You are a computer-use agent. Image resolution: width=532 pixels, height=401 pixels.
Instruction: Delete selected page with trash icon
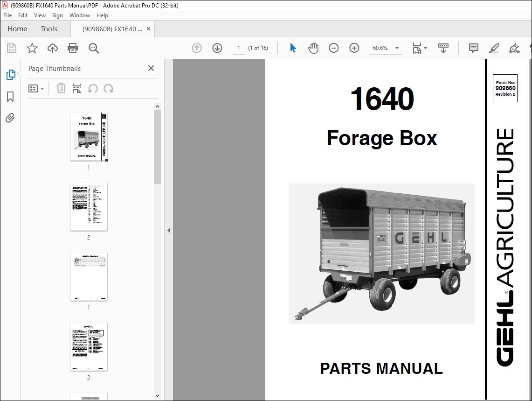pyautogui.click(x=61, y=89)
